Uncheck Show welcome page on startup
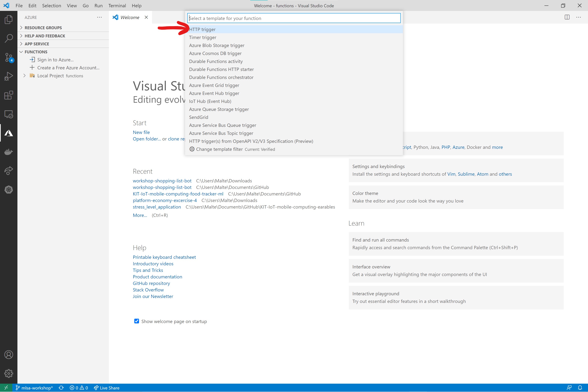Image resolution: width=588 pixels, height=392 pixels. (x=136, y=321)
